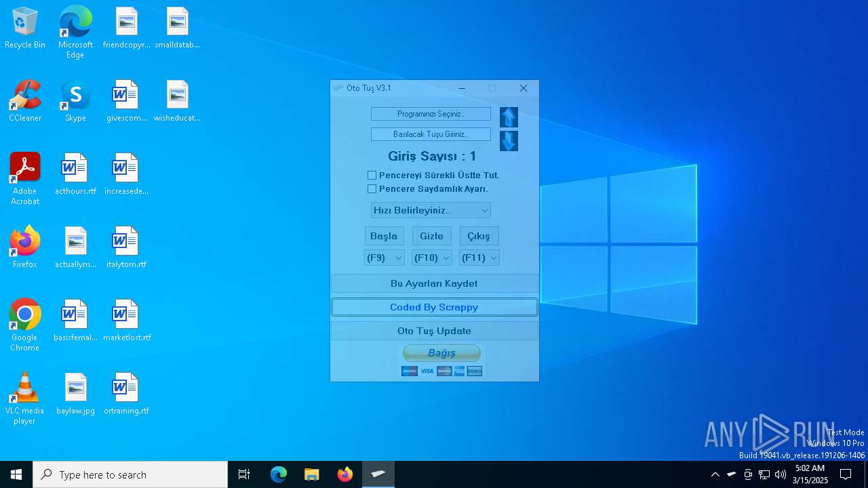
Task: Select VLC media player shortcut
Action: (x=25, y=399)
